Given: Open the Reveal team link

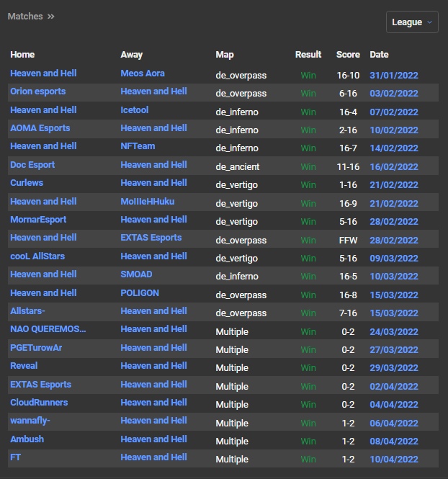Looking at the screenshot, I should 24,365.
